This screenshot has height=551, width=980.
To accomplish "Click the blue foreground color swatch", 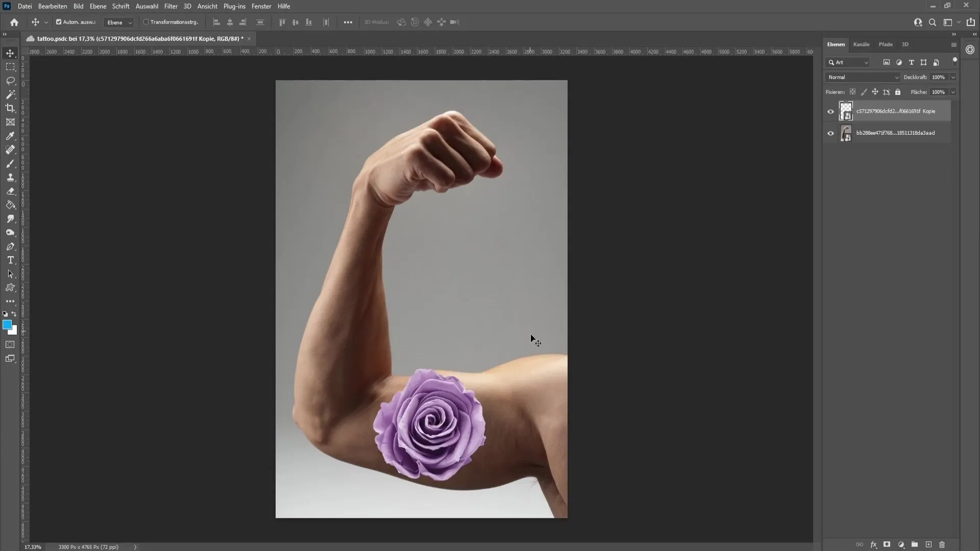I will [x=7, y=324].
